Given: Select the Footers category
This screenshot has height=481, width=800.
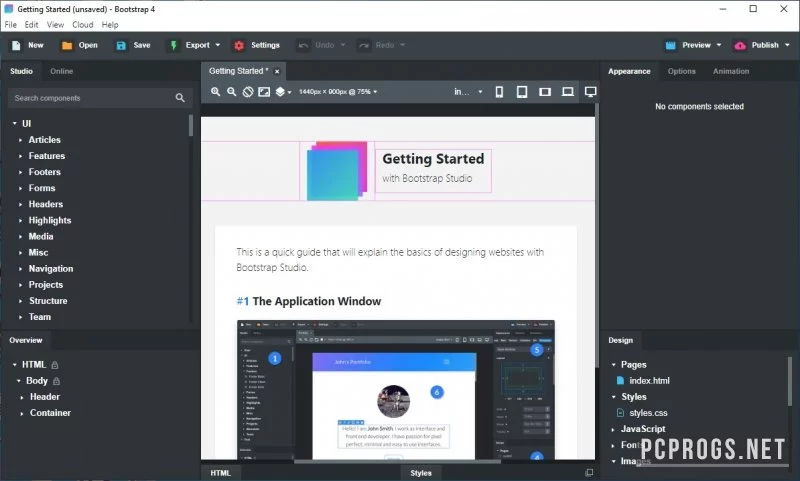Looking at the screenshot, I should click(44, 172).
